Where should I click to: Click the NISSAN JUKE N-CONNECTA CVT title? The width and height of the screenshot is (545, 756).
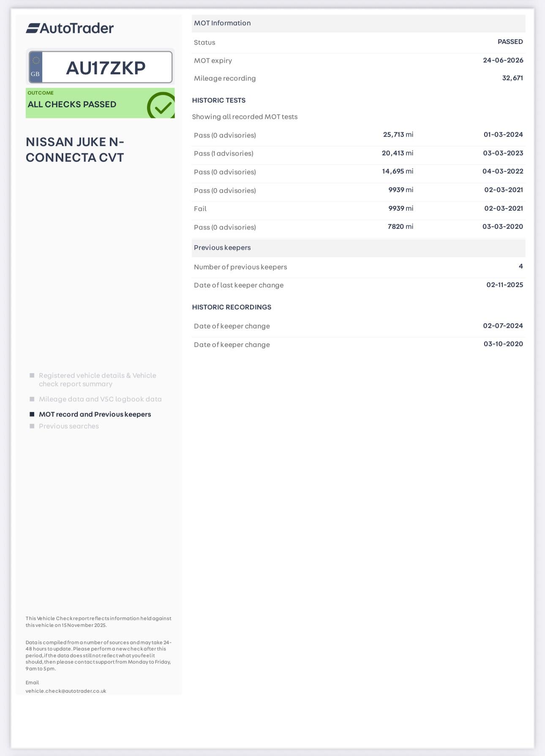pos(75,149)
